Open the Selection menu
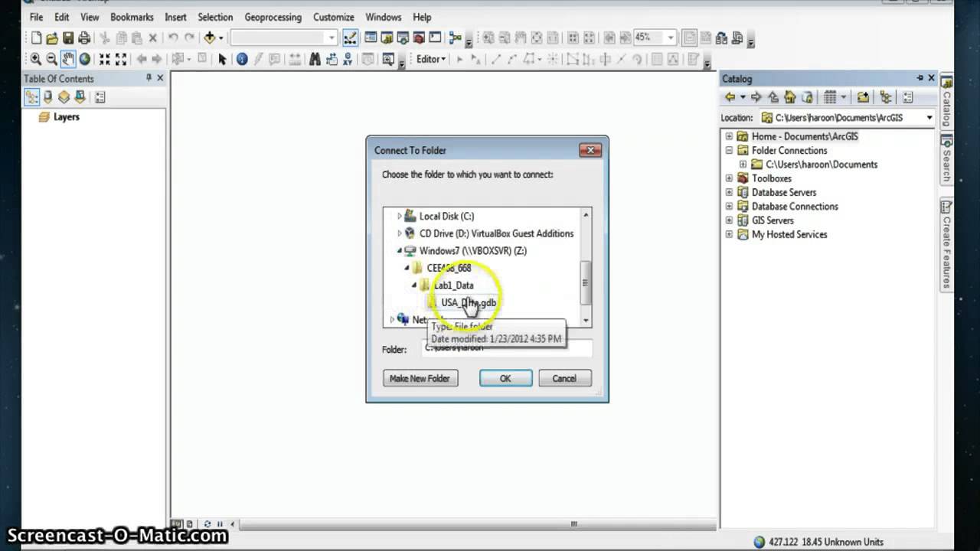Image resolution: width=980 pixels, height=551 pixels. coord(215,17)
